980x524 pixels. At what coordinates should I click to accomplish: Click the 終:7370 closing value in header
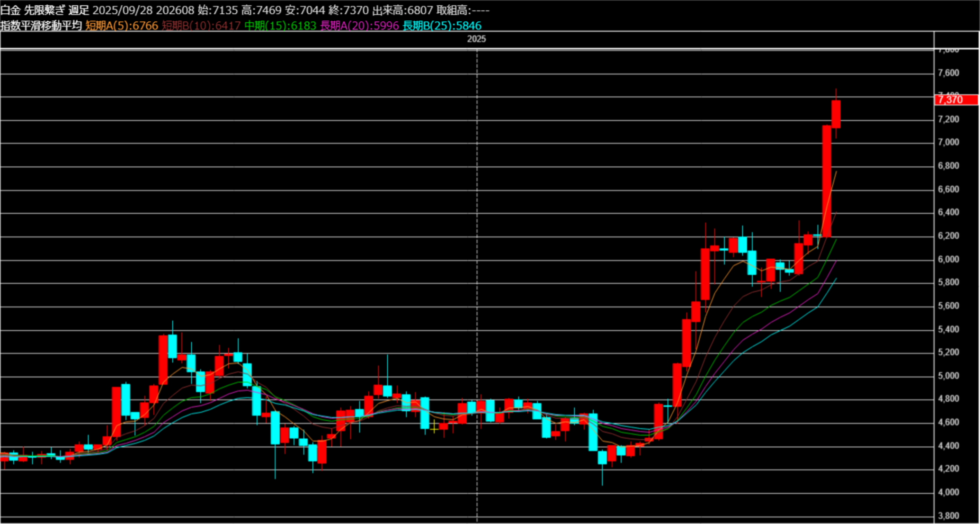coord(348,10)
